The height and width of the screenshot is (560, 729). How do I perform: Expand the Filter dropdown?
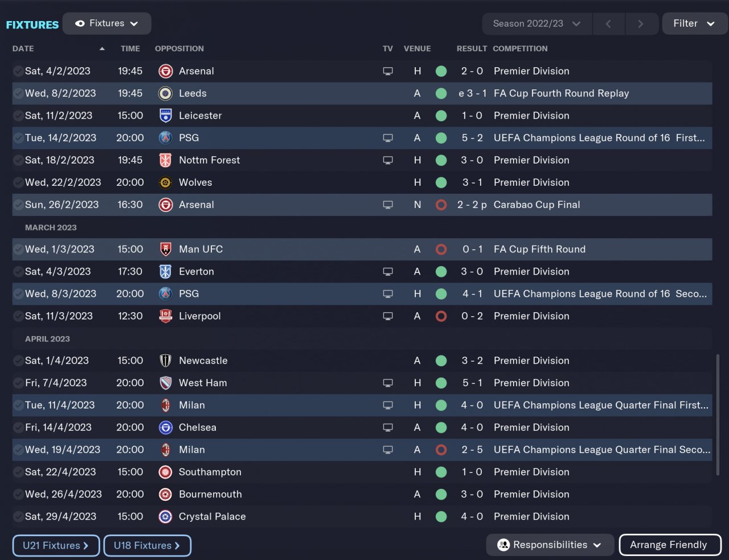(x=694, y=24)
